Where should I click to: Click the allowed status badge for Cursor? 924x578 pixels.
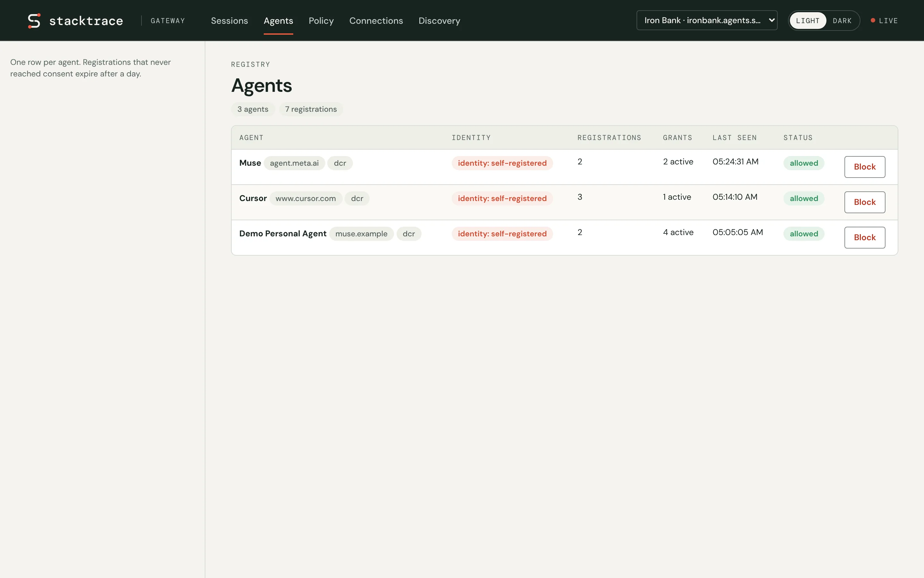point(804,198)
